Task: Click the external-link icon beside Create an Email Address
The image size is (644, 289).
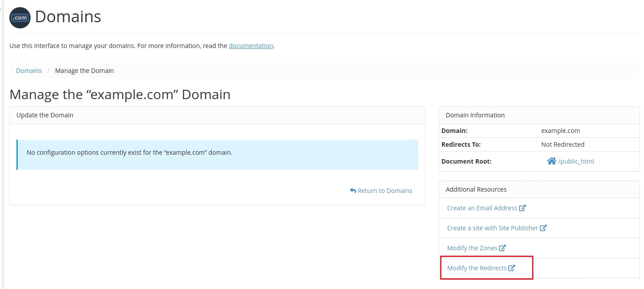Action: (523, 208)
